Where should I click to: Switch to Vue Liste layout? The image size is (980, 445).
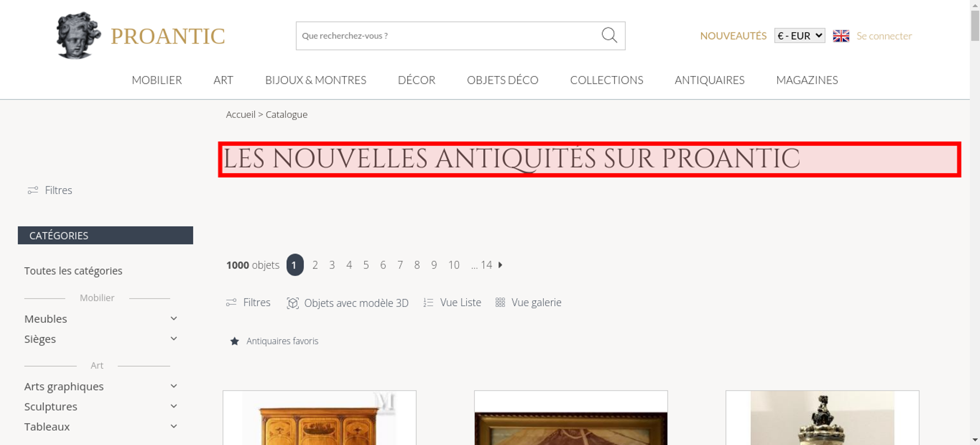point(452,302)
